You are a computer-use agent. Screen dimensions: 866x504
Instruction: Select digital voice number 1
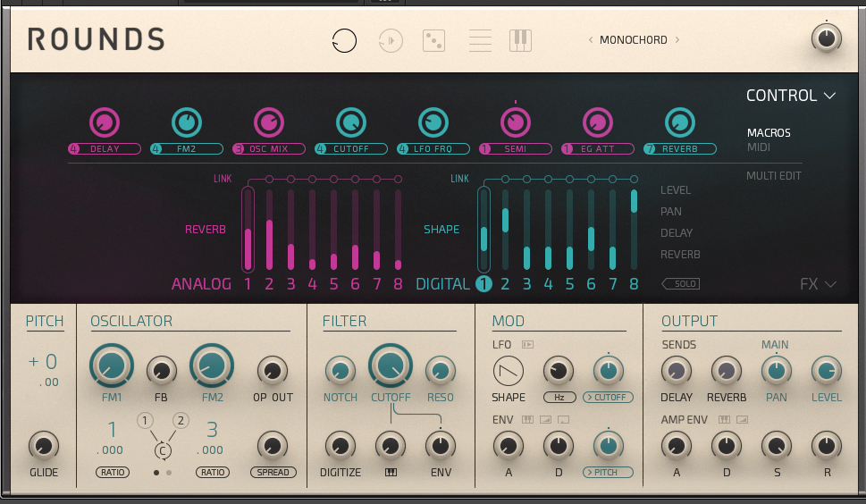[483, 284]
